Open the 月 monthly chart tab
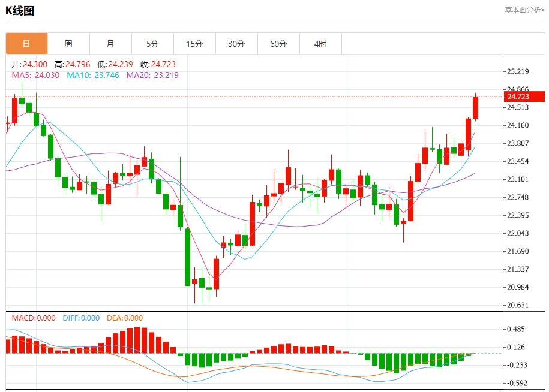The image size is (549, 392). tap(110, 44)
